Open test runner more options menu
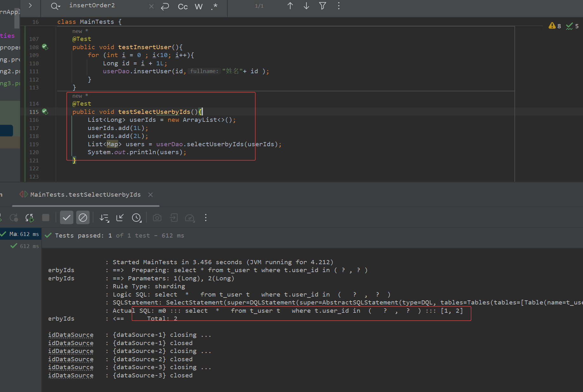Screen dimensions: 583x392 tap(206, 218)
